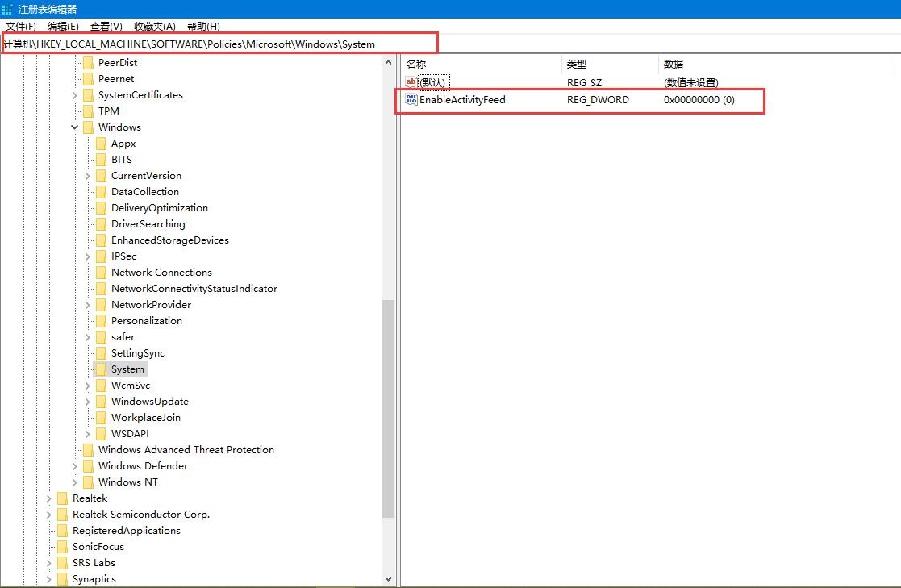Click the tree vertical scrollbar thumb
Image resolution: width=901 pixels, height=588 pixels.
(x=389, y=409)
